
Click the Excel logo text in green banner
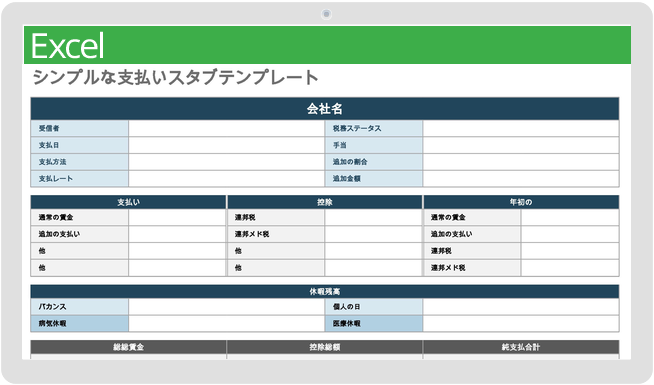pos(68,46)
